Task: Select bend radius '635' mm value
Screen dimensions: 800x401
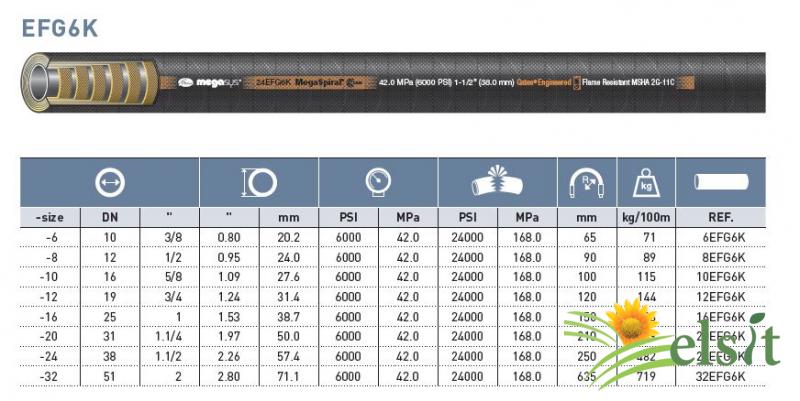Action: coord(587,377)
